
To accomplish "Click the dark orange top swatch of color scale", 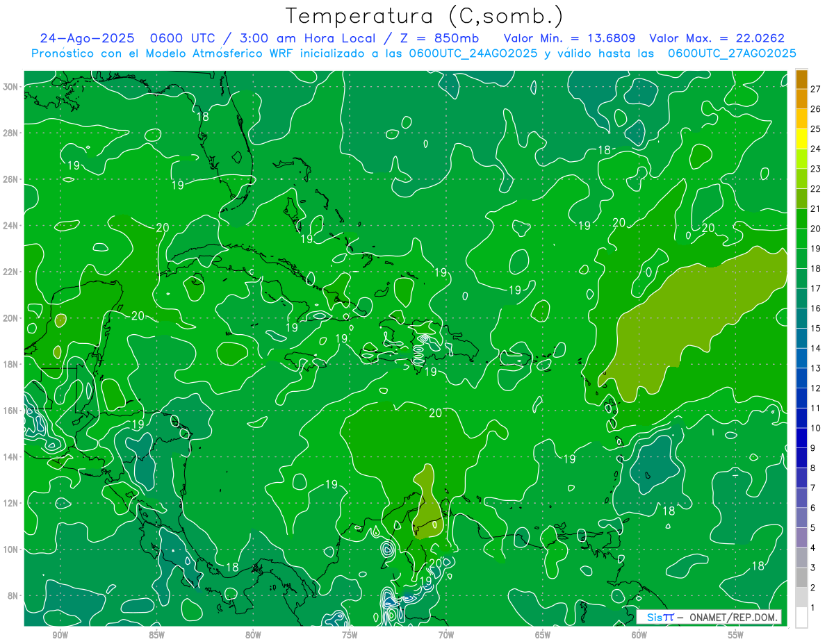I will [x=801, y=79].
